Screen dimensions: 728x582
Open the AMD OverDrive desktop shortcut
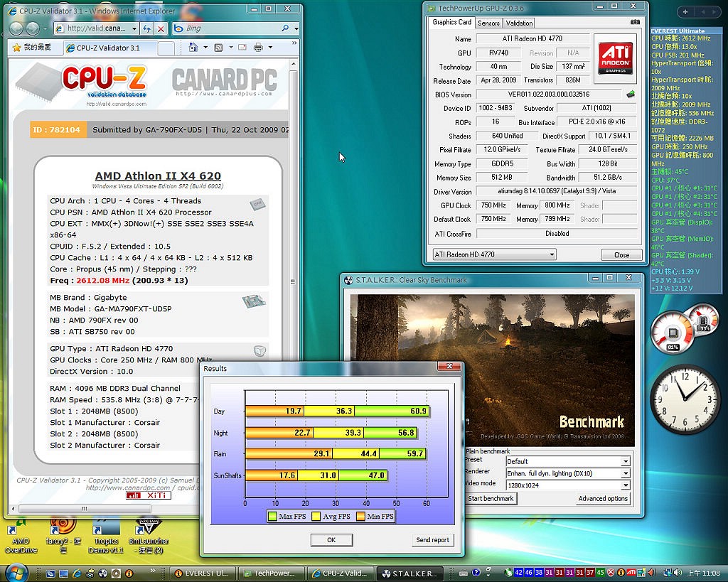coord(21,537)
